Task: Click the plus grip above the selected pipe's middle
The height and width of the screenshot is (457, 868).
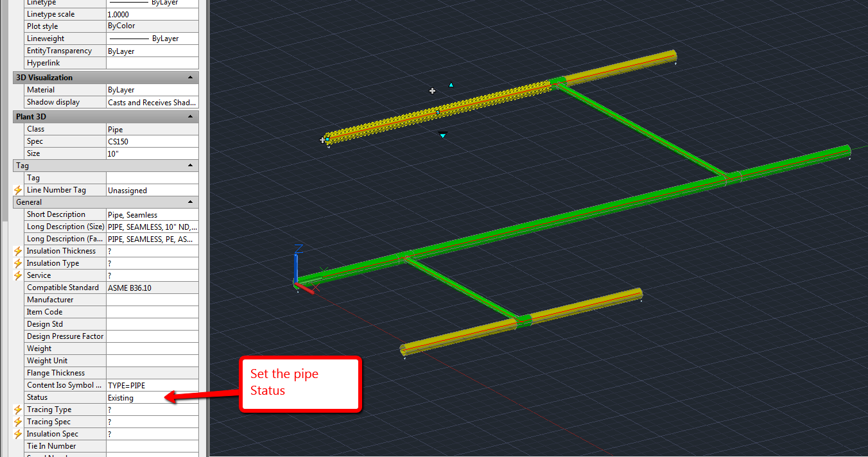Action: (433, 91)
